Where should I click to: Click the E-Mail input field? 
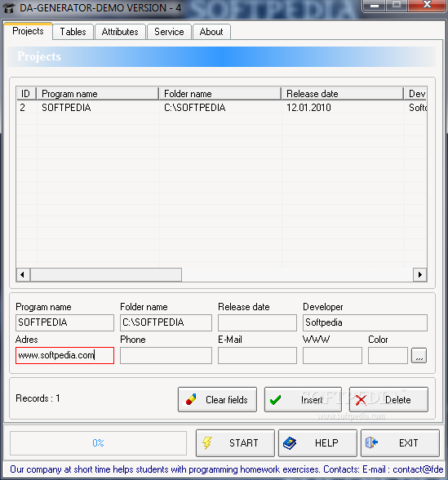[257, 355]
